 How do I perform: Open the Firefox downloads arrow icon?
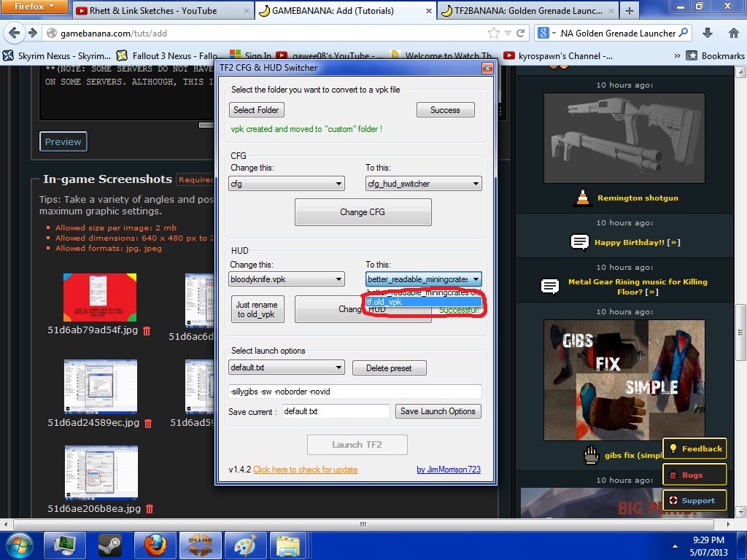(x=708, y=33)
